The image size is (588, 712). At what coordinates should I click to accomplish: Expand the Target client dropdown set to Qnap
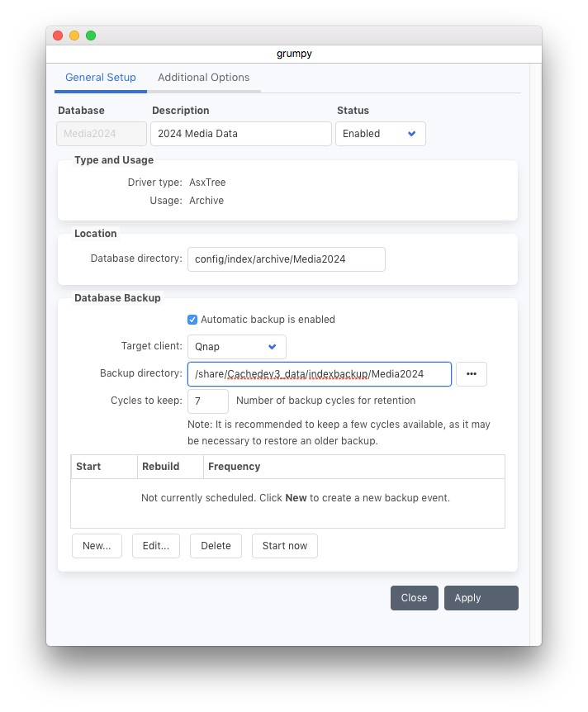click(x=236, y=347)
